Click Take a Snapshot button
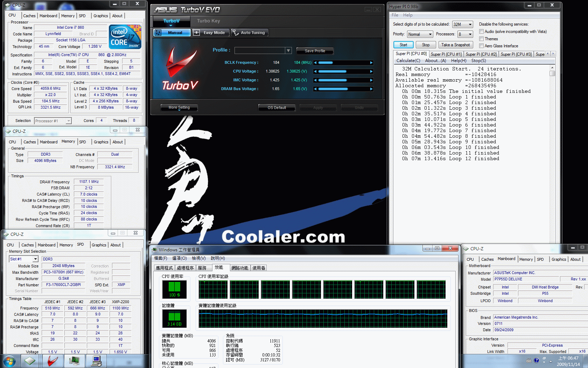The width and height of the screenshot is (588, 368). (455, 45)
